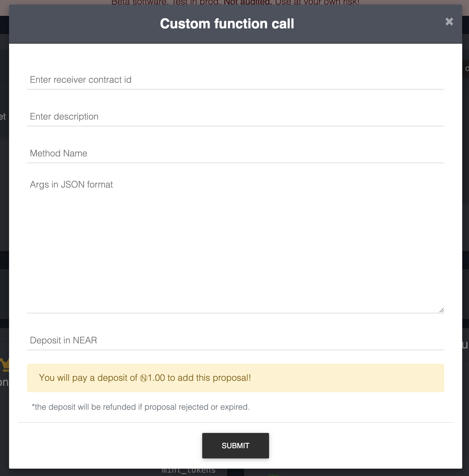Focus the Deposit in NEAR field

pyautogui.click(x=235, y=340)
